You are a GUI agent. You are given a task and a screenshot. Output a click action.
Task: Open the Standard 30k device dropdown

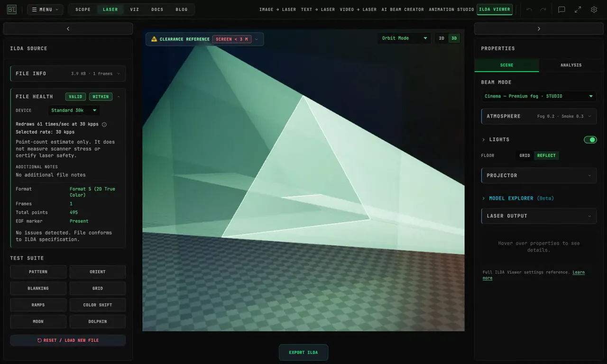pyautogui.click(x=74, y=110)
